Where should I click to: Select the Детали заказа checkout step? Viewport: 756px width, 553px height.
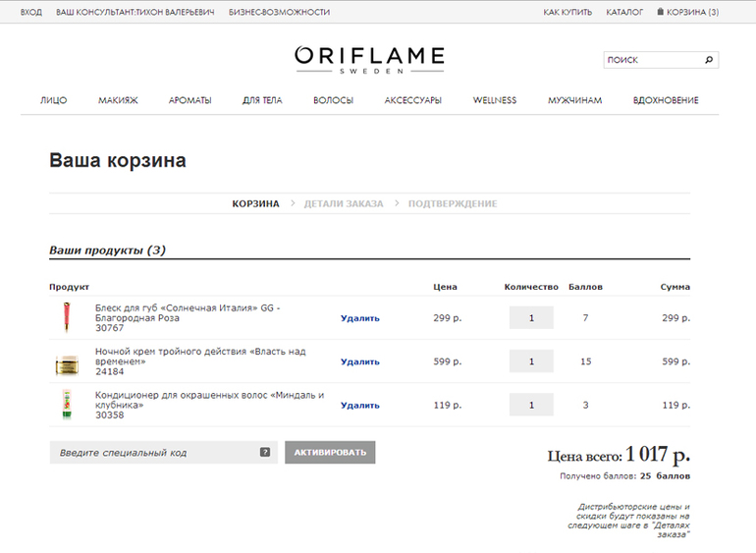pyautogui.click(x=344, y=203)
